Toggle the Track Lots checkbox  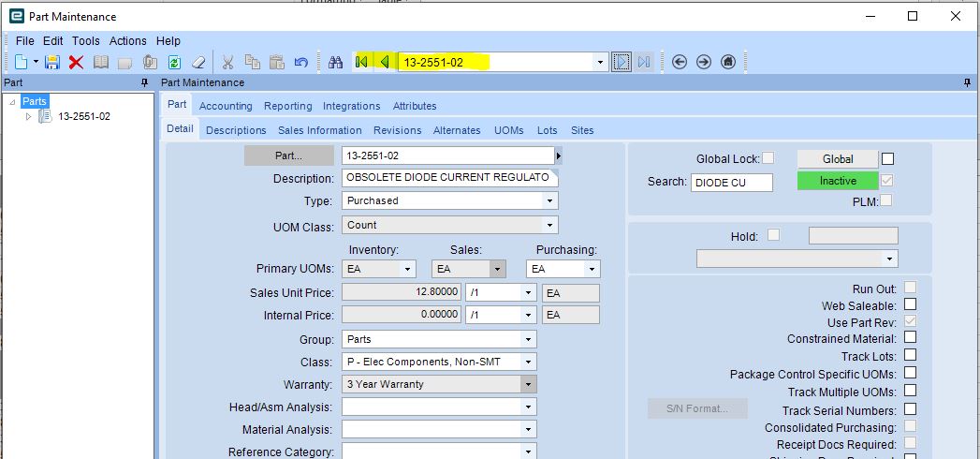click(x=910, y=355)
